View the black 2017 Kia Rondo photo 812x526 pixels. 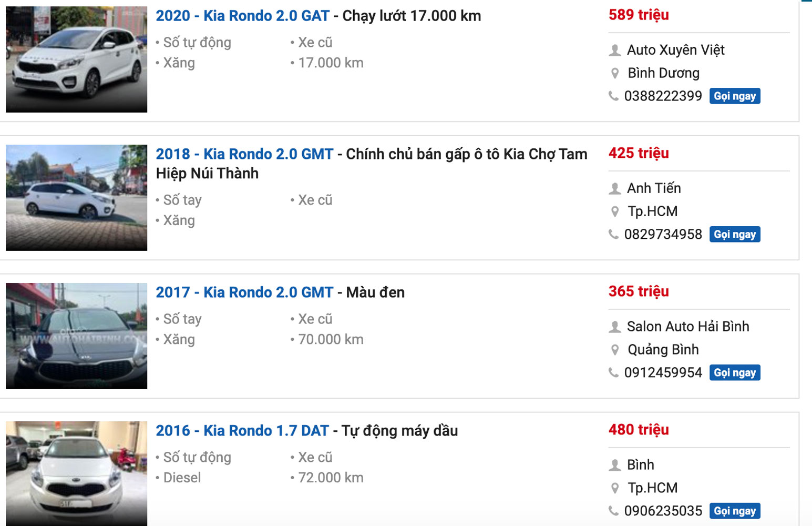pos(77,336)
